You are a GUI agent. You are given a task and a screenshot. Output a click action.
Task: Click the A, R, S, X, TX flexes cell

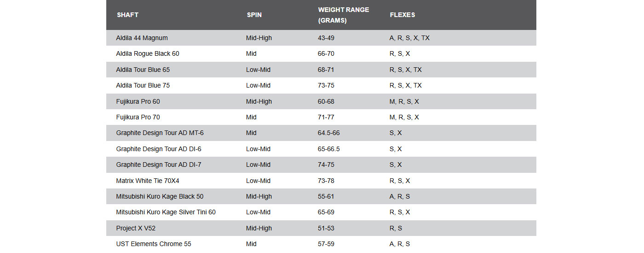(409, 38)
